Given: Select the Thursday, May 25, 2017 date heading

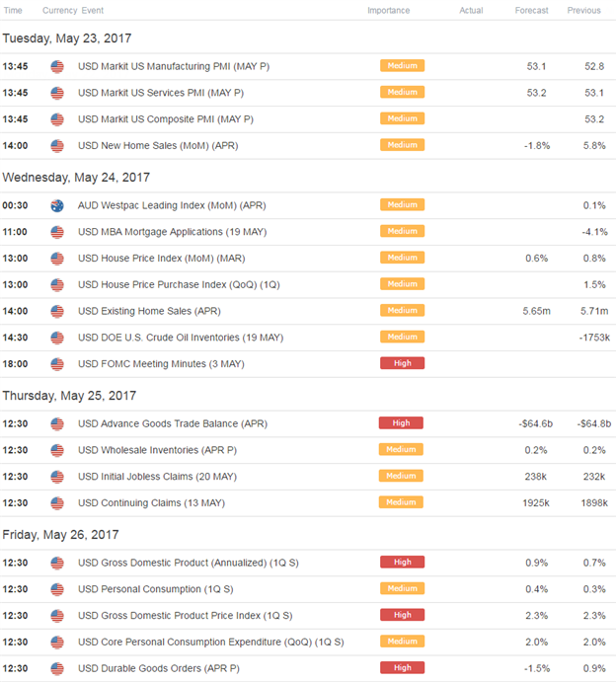Looking at the screenshot, I should tap(69, 396).
